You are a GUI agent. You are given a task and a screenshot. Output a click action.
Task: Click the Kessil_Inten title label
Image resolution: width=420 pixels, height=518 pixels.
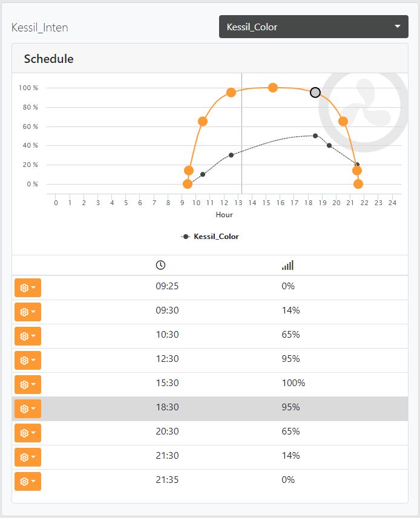click(x=40, y=27)
